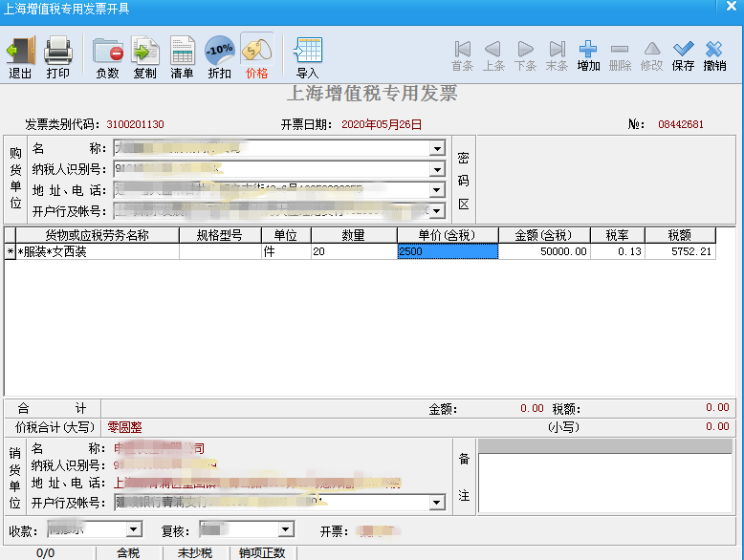This screenshot has width=744, height=560.
Task: Open the 清单 list icon
Action: click(183, 50)
